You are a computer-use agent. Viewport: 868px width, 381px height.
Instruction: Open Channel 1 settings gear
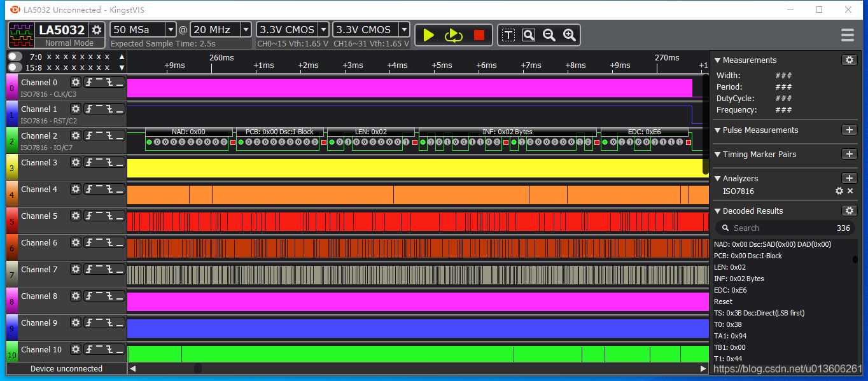tap(76, 109)
